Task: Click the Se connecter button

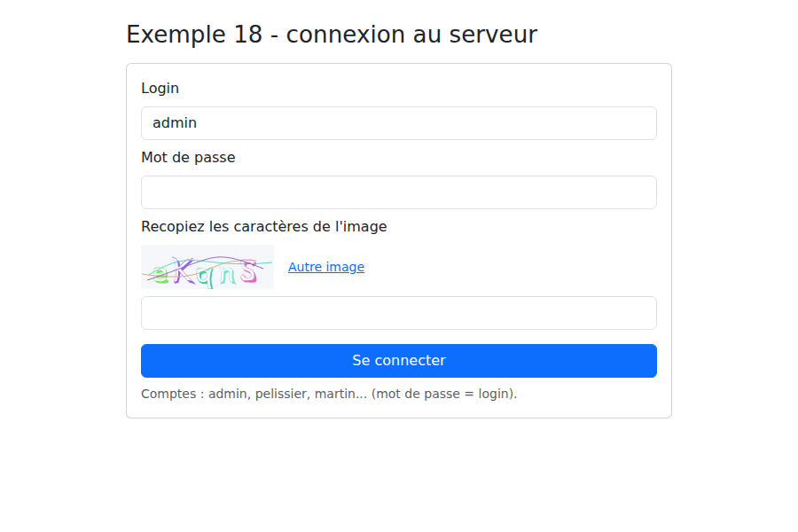Action: pos(398,361)
